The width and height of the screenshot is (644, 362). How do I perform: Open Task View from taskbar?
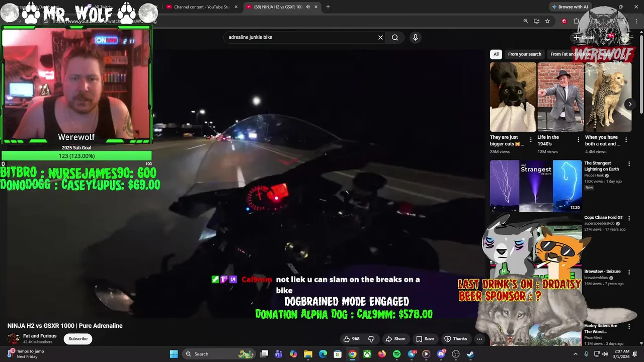[264, 354]
